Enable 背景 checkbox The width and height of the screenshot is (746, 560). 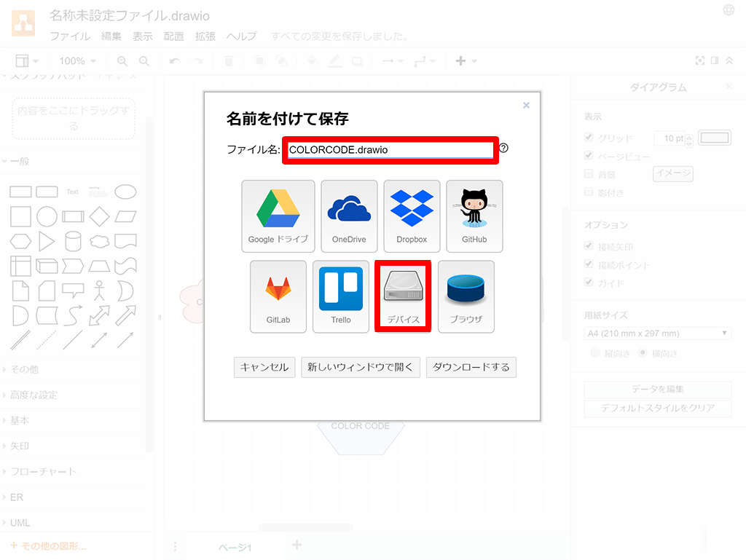(x=589, y=173)
